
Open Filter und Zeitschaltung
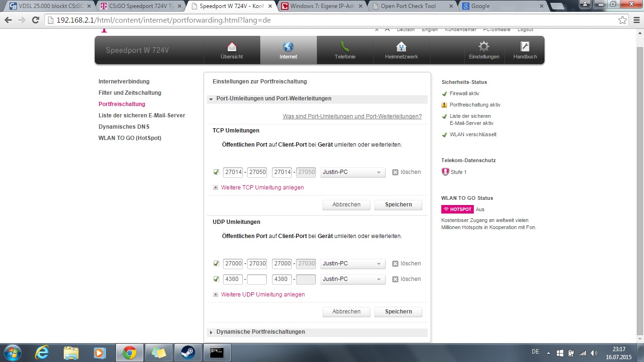[130, 93]
